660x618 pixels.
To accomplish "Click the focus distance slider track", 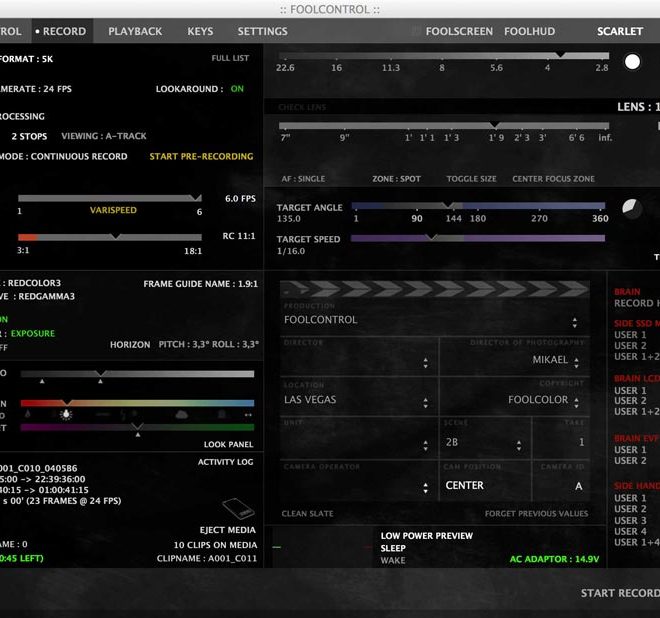I will point(444,125).
